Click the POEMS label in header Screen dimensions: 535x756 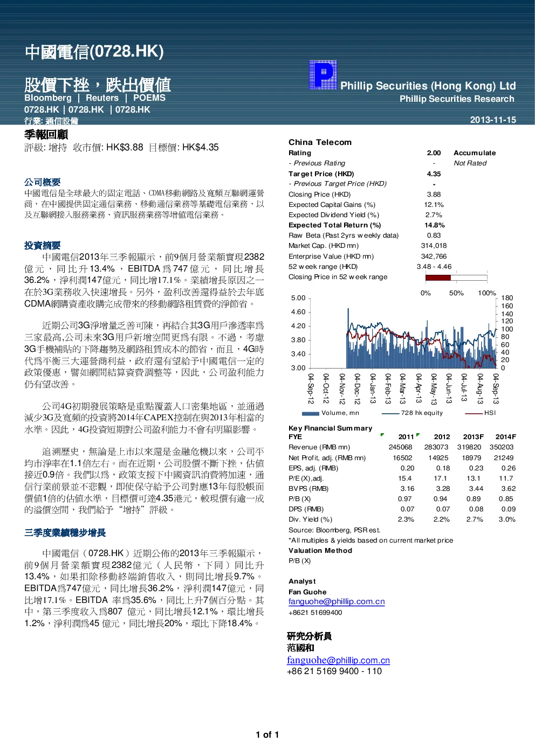tap(149, 98)
